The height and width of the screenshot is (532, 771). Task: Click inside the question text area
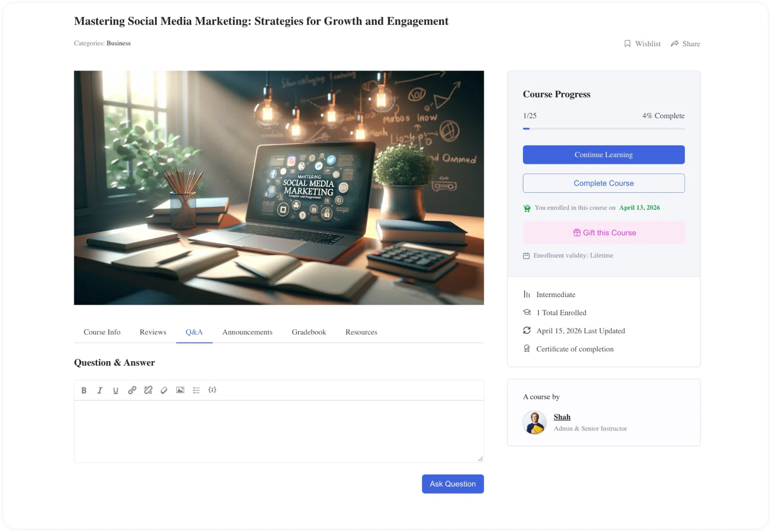[278, 431]
